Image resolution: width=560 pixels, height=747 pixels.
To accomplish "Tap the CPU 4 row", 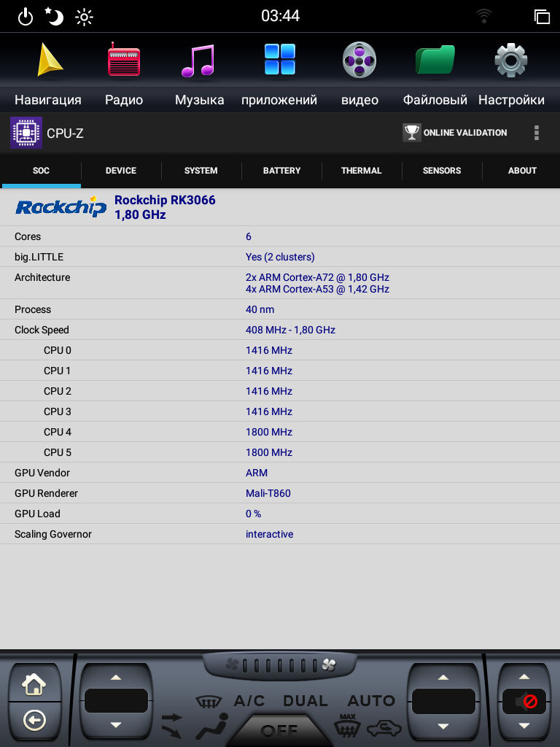I will point(280,432).
